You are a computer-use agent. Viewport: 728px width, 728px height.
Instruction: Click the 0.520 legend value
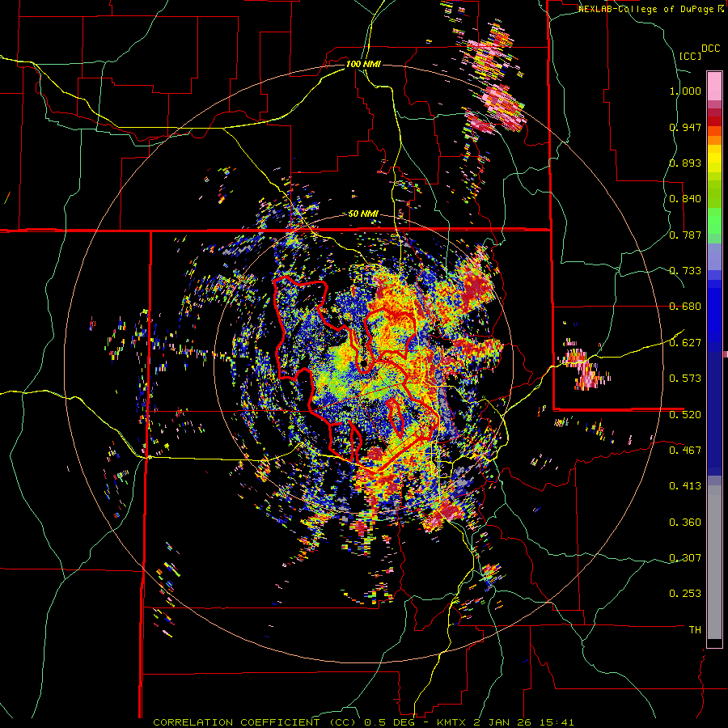(x=685, y=414)
